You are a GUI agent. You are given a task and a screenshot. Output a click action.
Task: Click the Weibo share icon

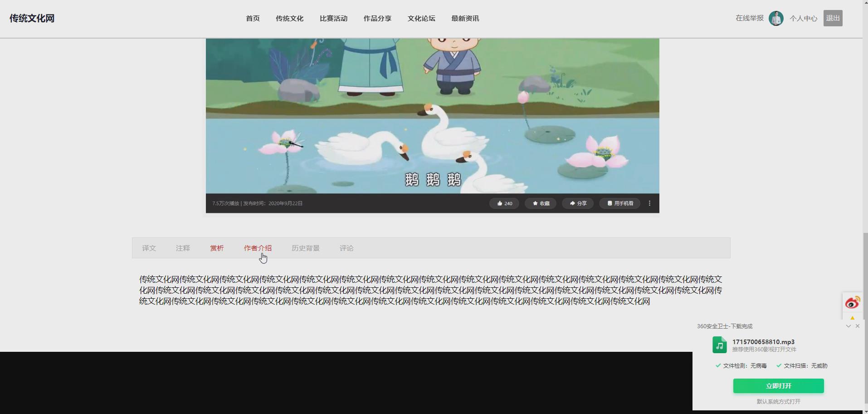(x=852, y=303)
